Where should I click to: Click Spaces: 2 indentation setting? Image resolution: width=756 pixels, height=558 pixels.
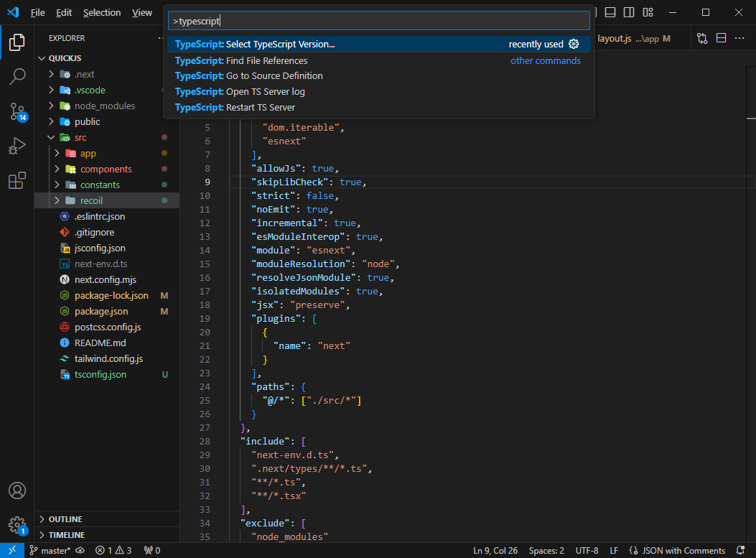tap(546, 550)
